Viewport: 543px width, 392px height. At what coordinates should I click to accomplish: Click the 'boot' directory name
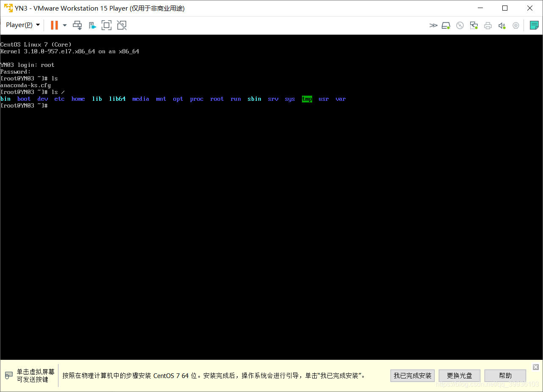24,99
